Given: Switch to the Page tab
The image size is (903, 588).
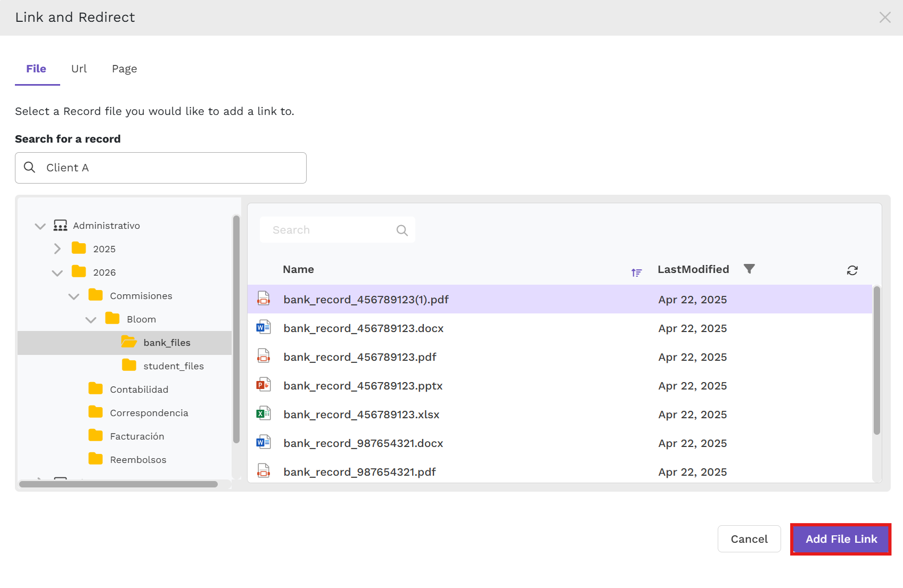Looking at the screenshot, I should pos(124,69).
